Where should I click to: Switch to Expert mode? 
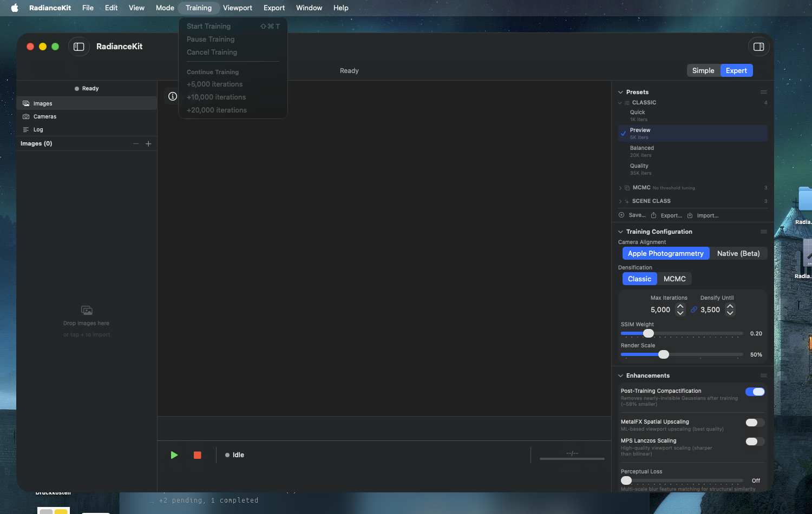(736, 71)
